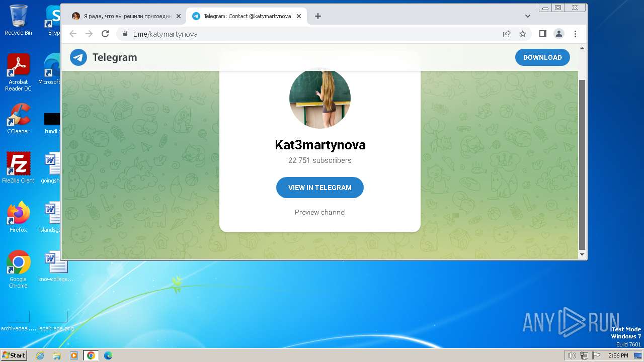This screenshot has width=644, height=362.
Task: Open archivedeal file on desktop
Action: (18, 320)
